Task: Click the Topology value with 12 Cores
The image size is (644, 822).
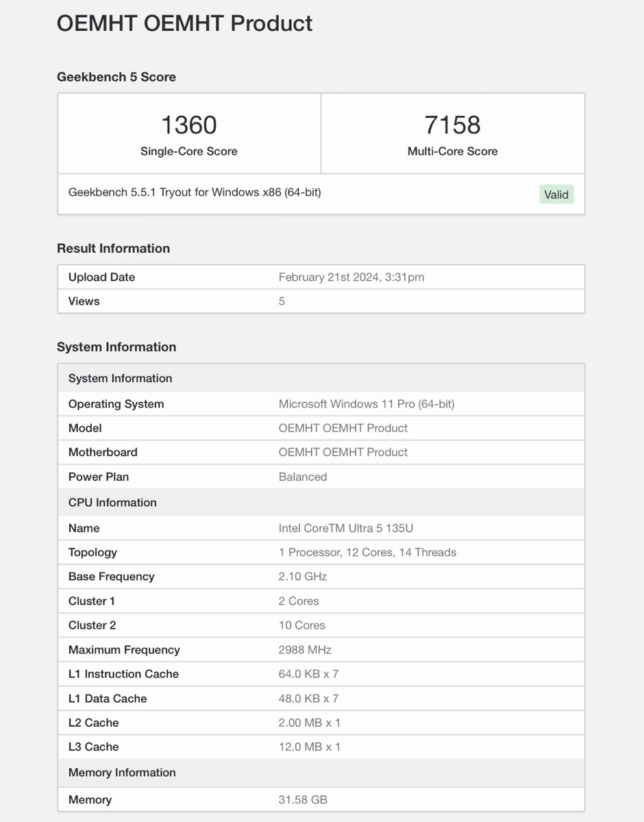Action: pos(367,552)
